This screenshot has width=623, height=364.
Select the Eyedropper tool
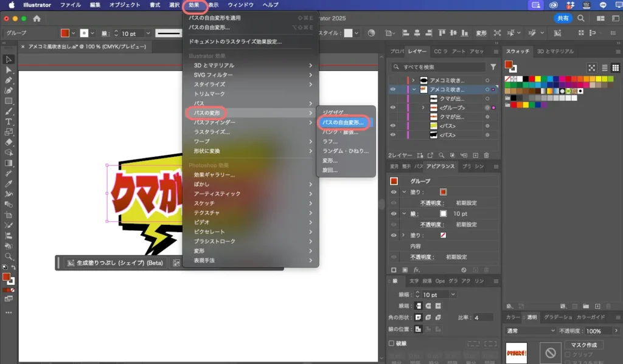[x=8, y=184]
